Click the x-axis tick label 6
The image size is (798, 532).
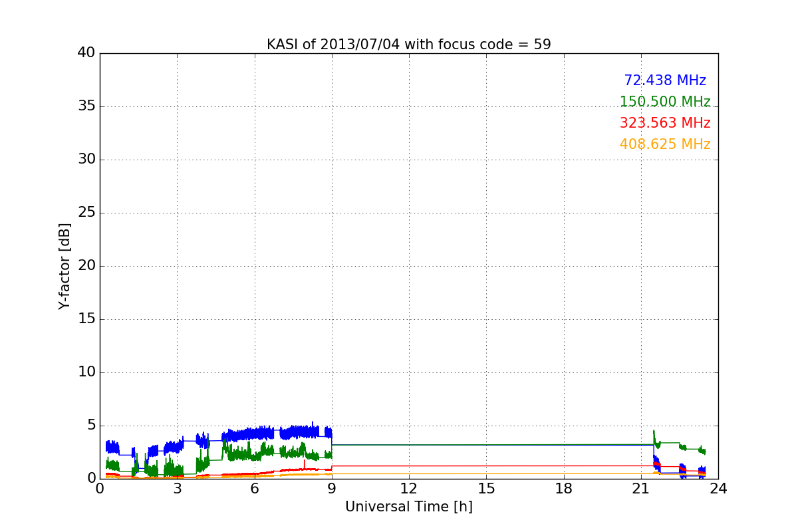click(x=255, y=489)
